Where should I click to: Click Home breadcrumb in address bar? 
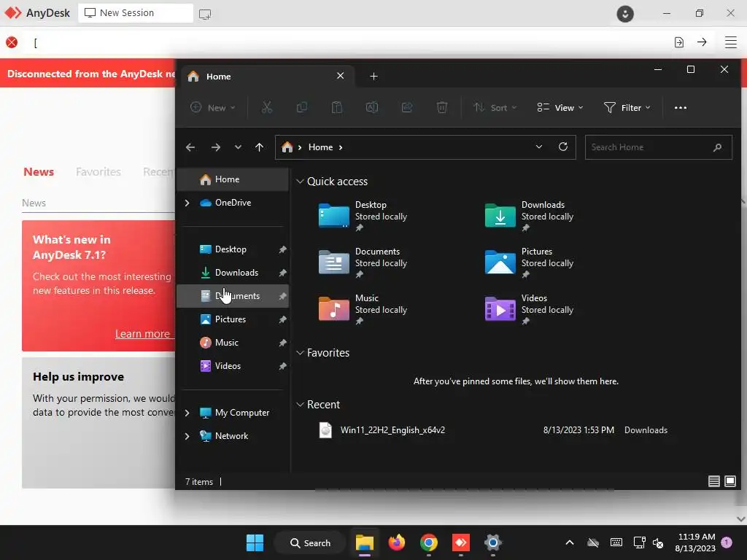click(321, 147)
